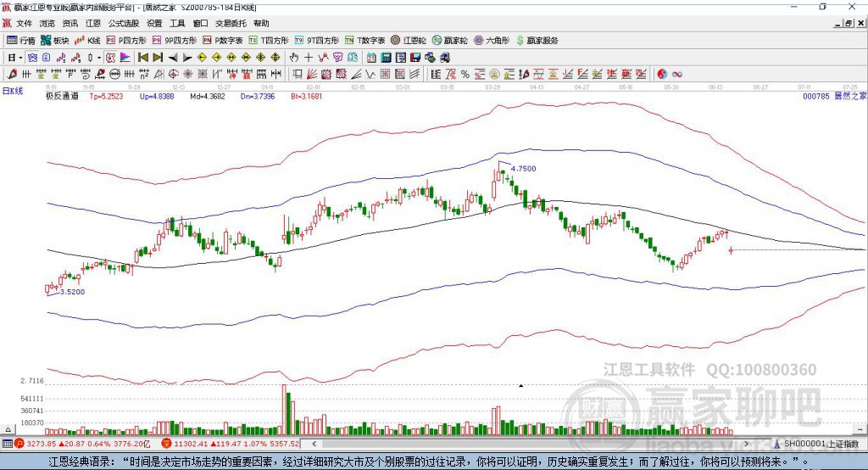868x470 pixels.
Task: Click the grid square tool icon
Action: click(x=386, y=74)
